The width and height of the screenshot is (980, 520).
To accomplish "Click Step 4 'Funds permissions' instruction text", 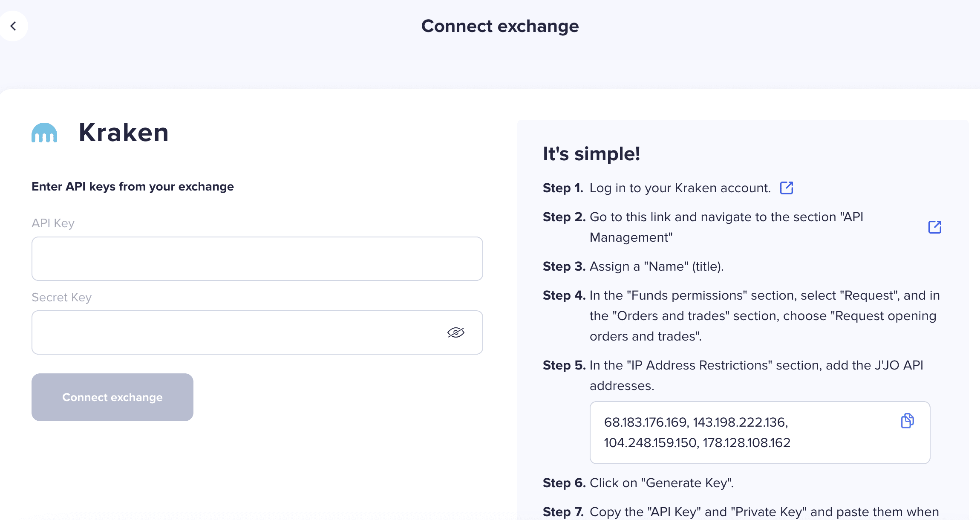I will pos(765,316).
